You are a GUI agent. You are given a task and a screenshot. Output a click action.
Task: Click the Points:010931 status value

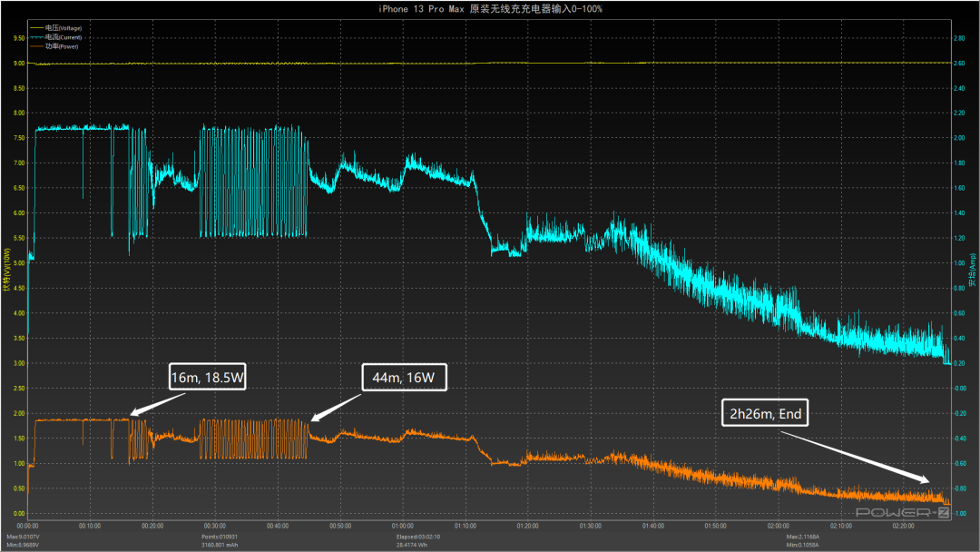220,537
